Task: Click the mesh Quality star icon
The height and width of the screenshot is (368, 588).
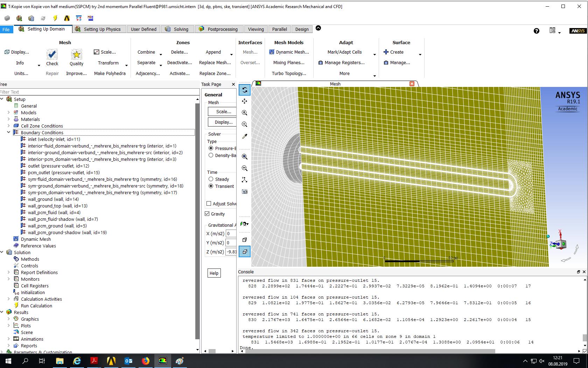Action: click(76, 55)
